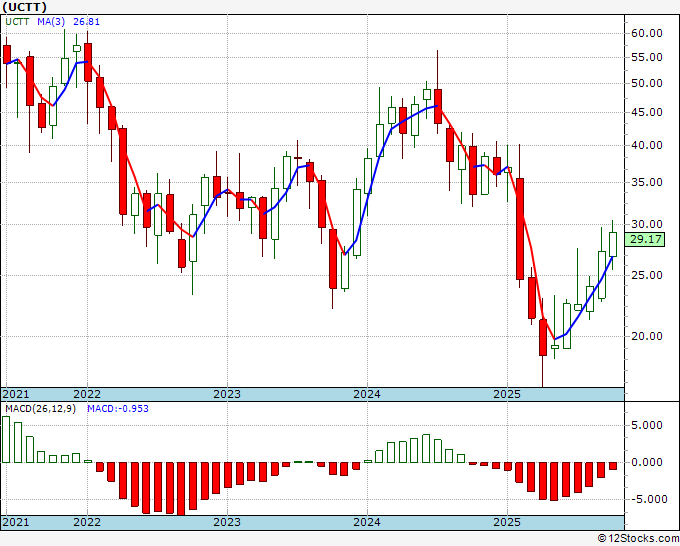Click the MACD(26,12,9) indicator label
Image resolution: width=680 pixels, height=546 pixels.
(x=40, y=409)
